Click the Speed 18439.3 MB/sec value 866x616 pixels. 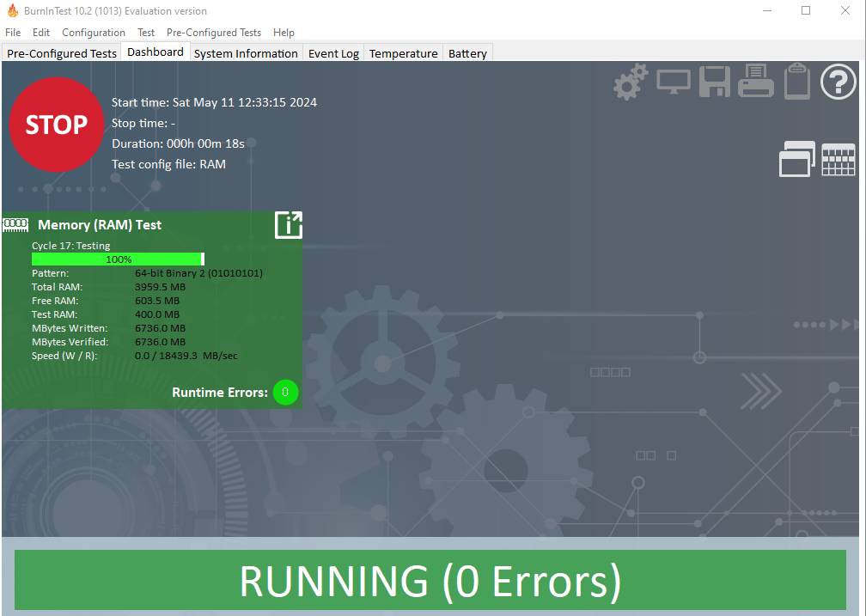[x=186, y=356]
